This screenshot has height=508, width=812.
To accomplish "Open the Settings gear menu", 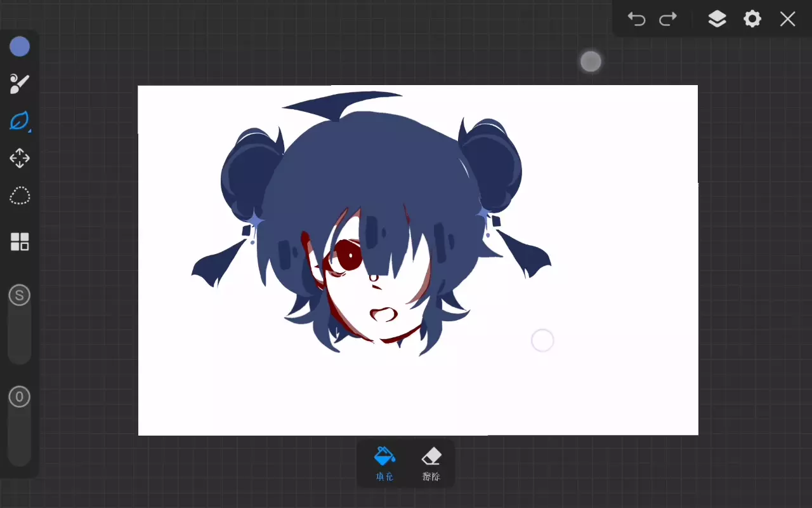I will [752, 19].
